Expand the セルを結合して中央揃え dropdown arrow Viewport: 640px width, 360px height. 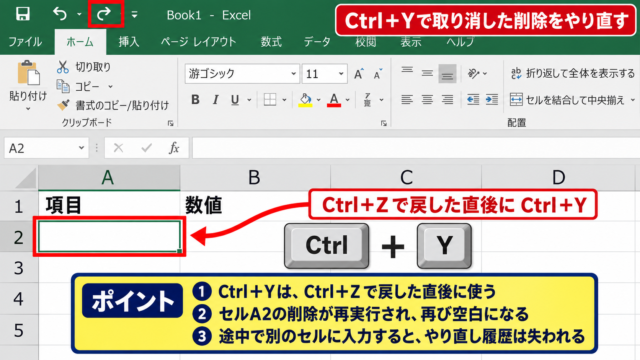pos(633,100)
